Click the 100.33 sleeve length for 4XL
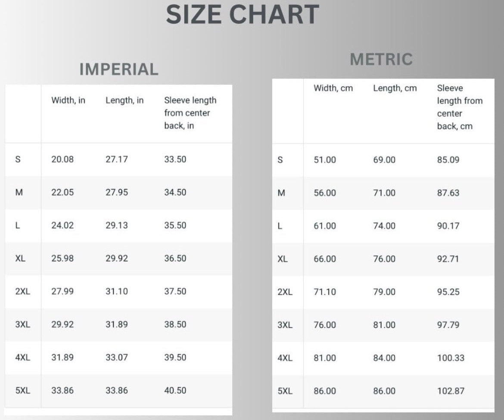Image resolution: width=504 pixels, height=420 pixels. point(451,358)
